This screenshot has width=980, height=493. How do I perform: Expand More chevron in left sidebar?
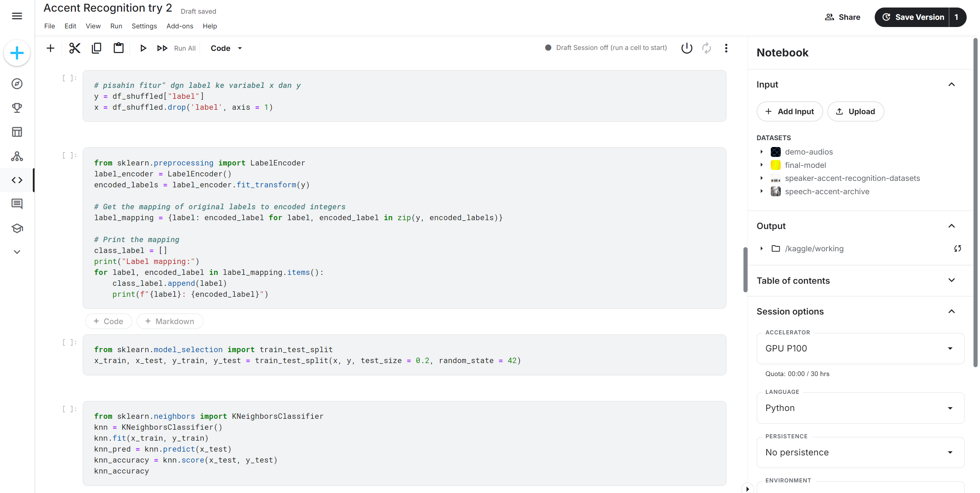tap(17, 252)
